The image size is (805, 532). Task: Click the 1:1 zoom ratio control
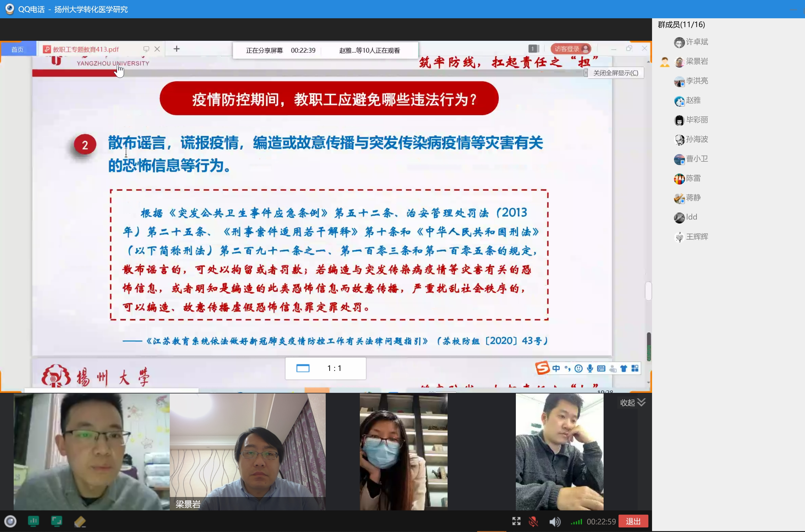334,368
